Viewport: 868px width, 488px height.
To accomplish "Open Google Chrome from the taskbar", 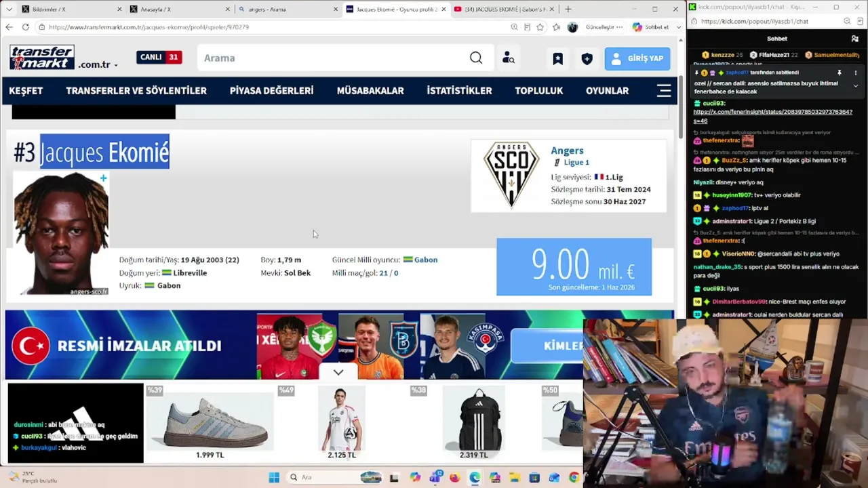I will (x=574, y=477).
